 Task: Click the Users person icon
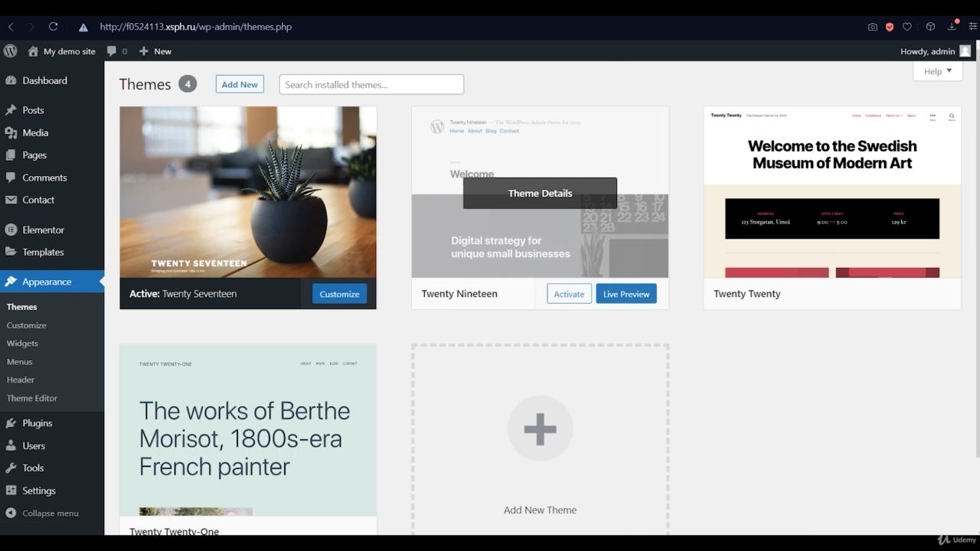[x=11, y=445]
